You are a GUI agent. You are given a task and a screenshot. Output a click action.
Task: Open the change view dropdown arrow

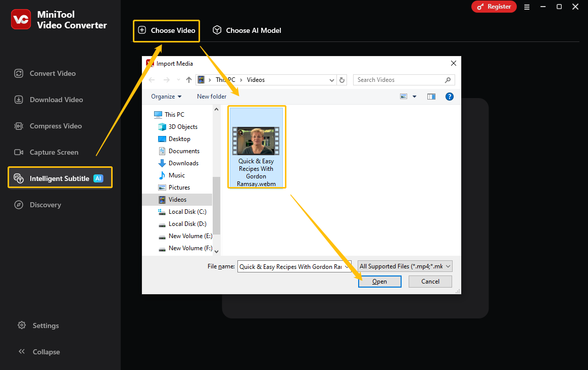click(414, 96)
